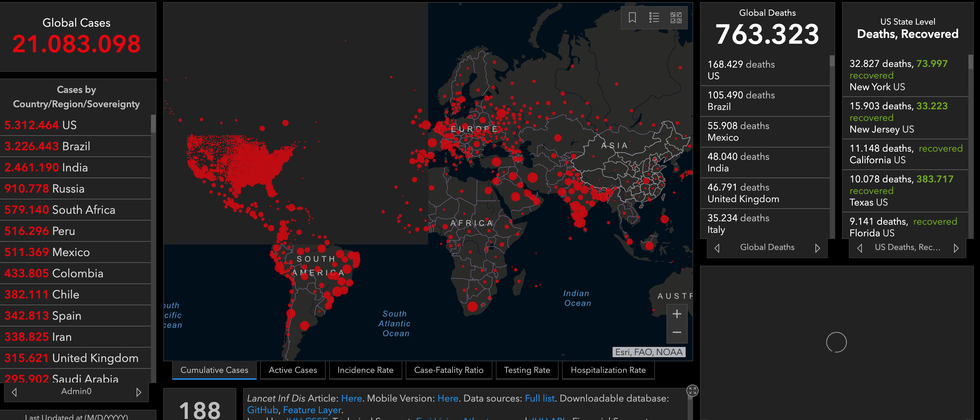Select the Hospitalization Rate tab
Image resolution: width=980 pixels, height=420 pixels.
[607, 370]
